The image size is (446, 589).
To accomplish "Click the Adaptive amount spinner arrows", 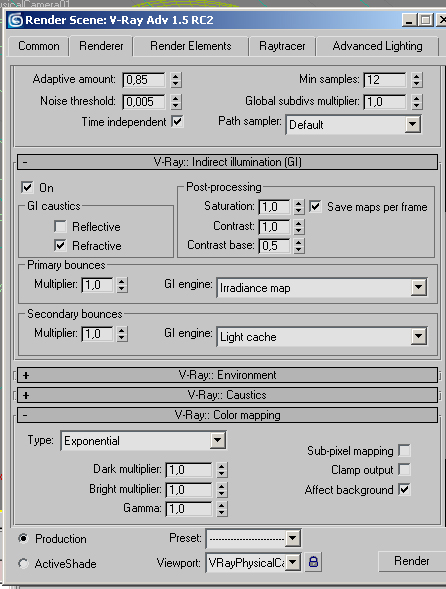I will [175, 80].
